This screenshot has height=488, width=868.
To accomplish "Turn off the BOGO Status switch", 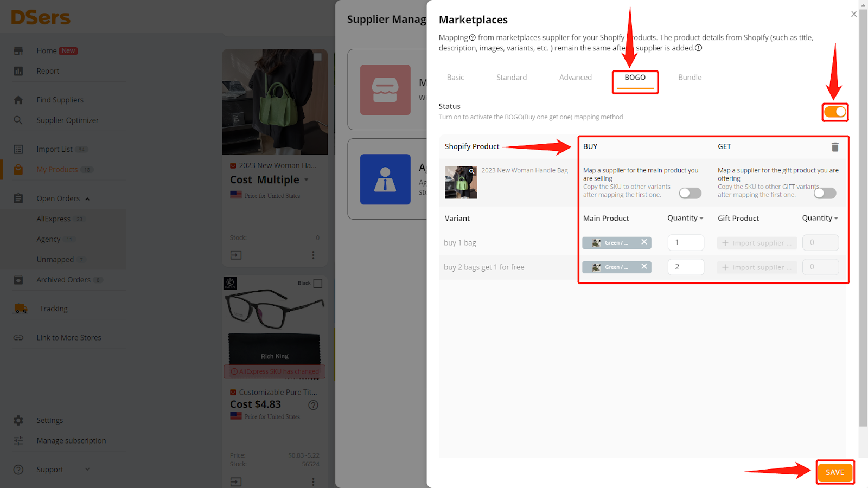I will [835, 112].
